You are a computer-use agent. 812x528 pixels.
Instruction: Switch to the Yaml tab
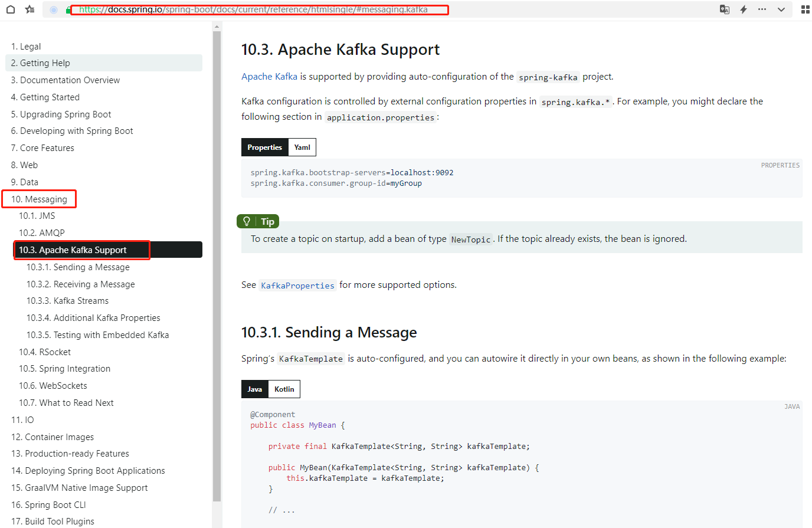(x=302, y=147)
